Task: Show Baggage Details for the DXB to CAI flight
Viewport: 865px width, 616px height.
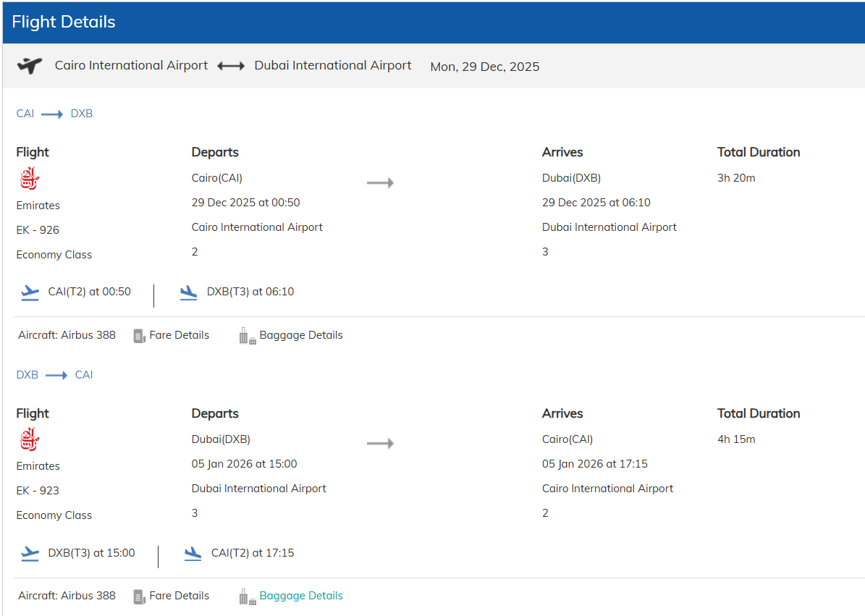Action: (300, 596)
